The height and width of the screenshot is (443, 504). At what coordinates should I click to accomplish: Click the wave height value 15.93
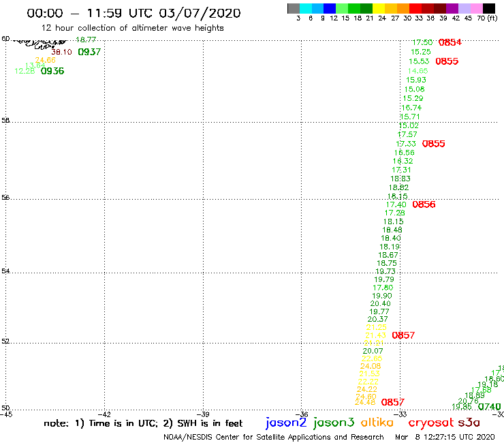[416, 80]
